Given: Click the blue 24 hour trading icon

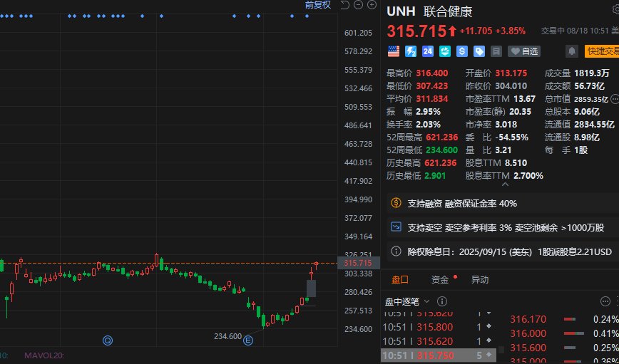Looking at the screenshot, I should point(428,51).
